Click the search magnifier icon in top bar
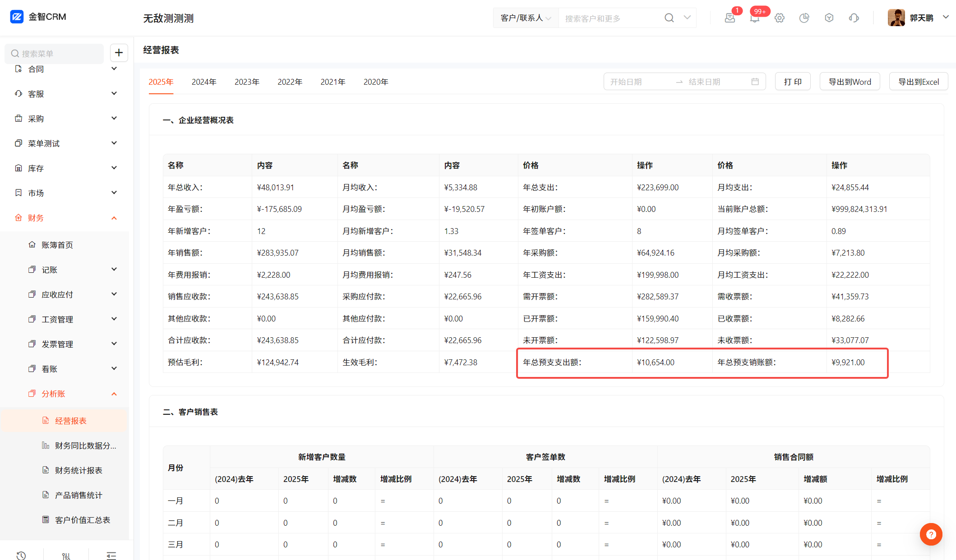 pyautogui.click(x=669, y=18)
